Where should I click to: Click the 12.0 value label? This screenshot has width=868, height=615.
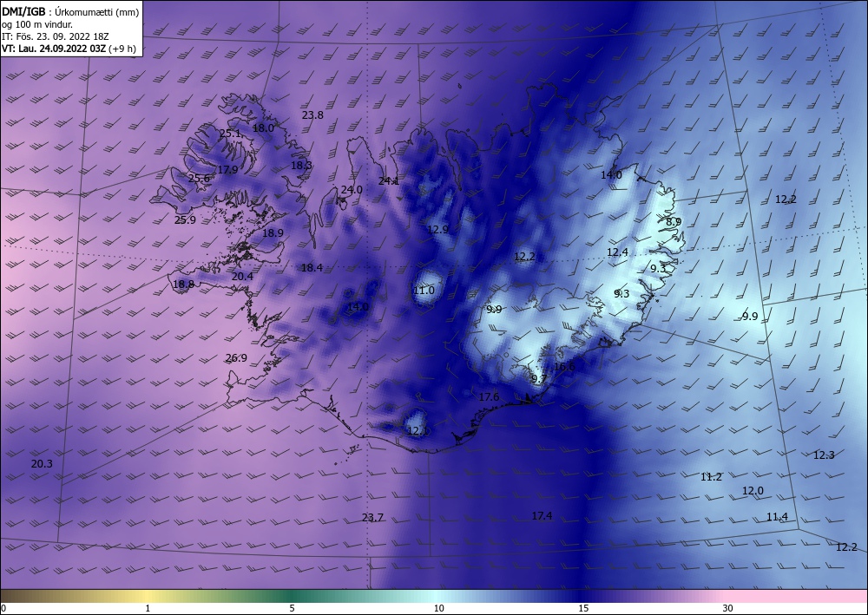pos(753,491)
